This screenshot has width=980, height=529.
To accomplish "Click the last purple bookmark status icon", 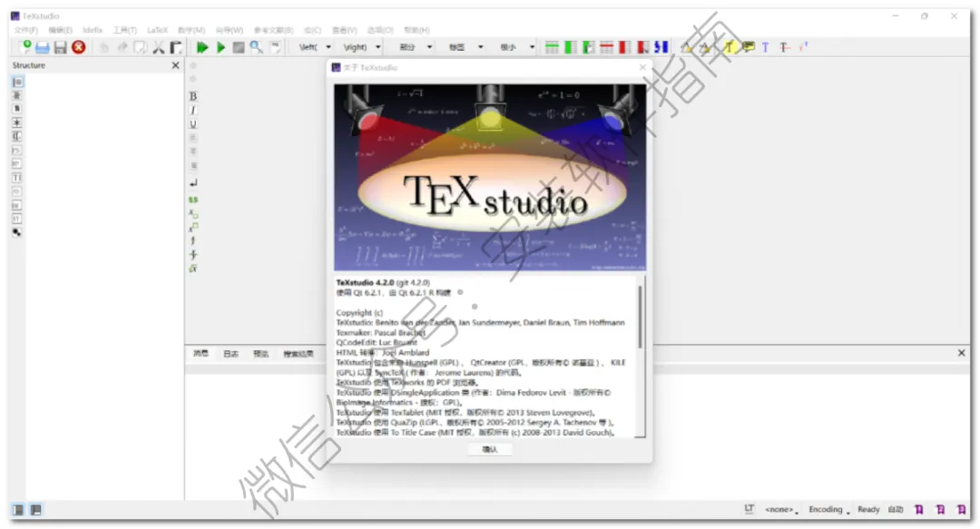I will pos(961,510).
